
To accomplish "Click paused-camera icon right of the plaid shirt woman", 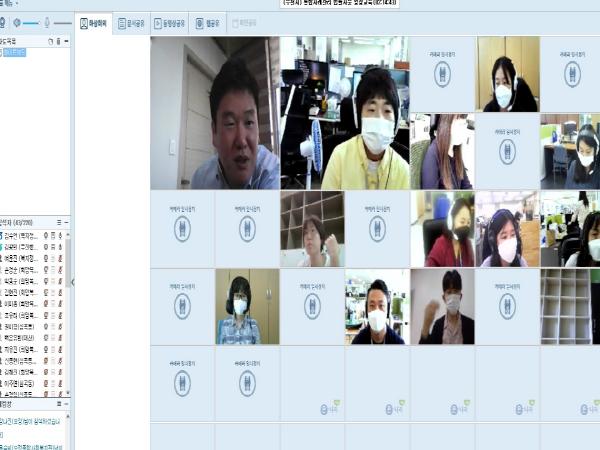I will (312, 307).
